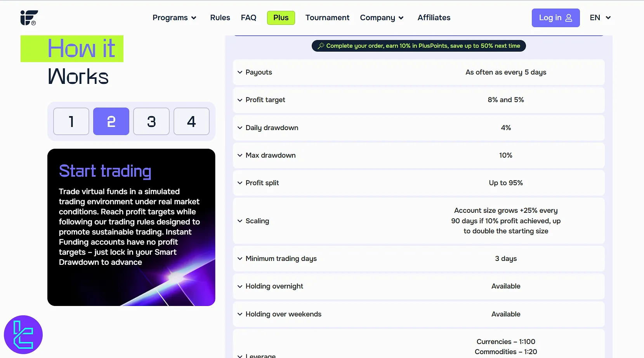Click the chevron next to Leverage
The height and width of the screenshot is (358, 644).
pos(239,355)
